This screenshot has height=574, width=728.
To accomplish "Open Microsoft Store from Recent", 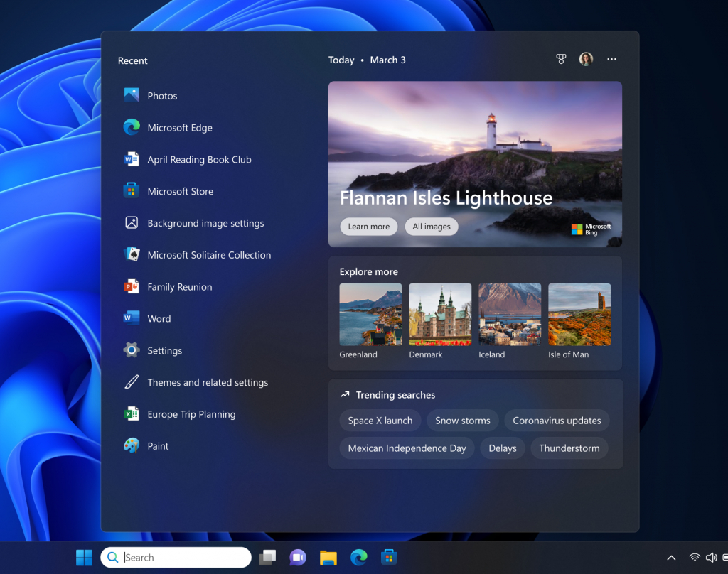I will tap(178, 190).
